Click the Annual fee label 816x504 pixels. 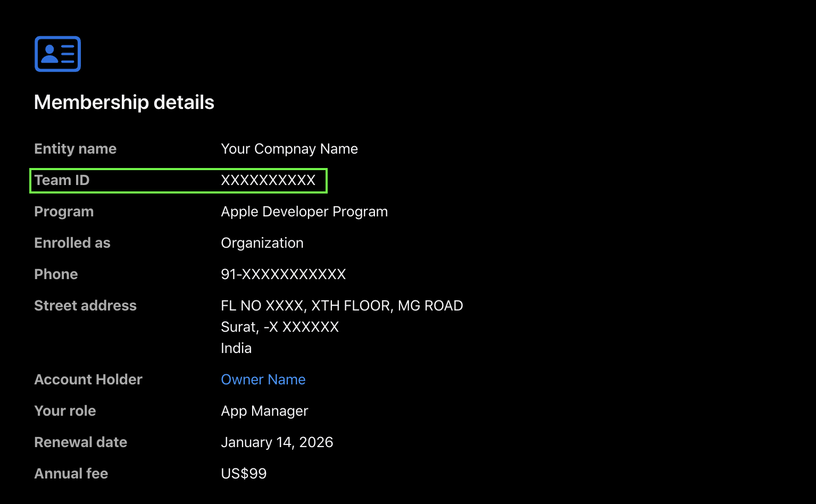pyautogui.click(x=71, y=474)
